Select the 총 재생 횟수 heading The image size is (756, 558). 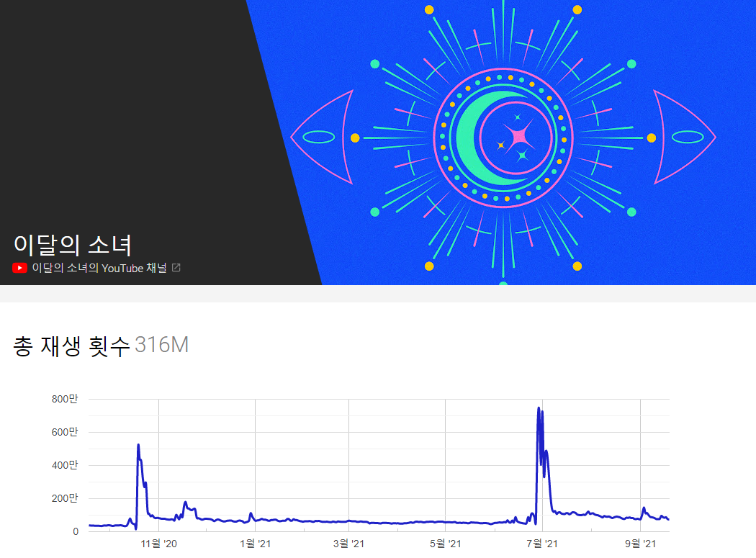72,346
